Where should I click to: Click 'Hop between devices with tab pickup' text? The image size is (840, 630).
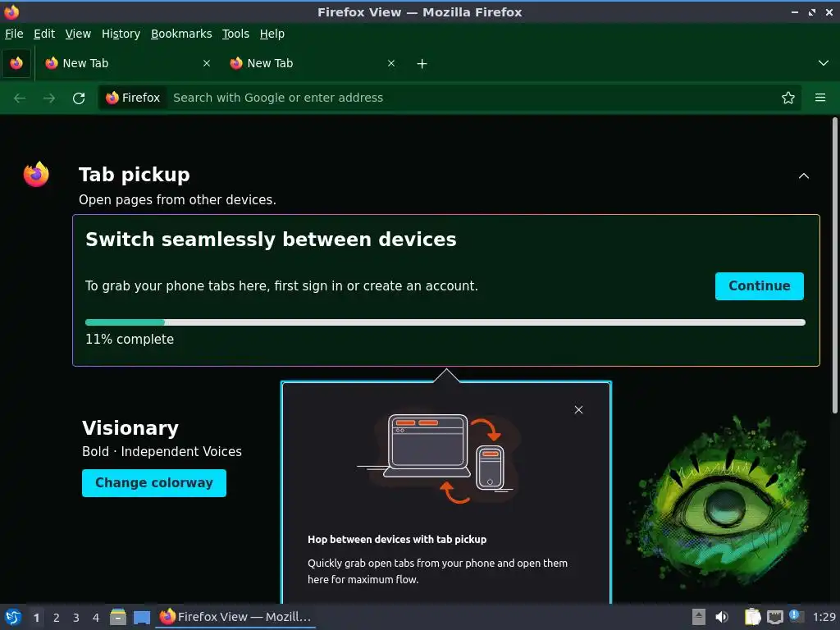pyautogui.click(x=397, y=540)
